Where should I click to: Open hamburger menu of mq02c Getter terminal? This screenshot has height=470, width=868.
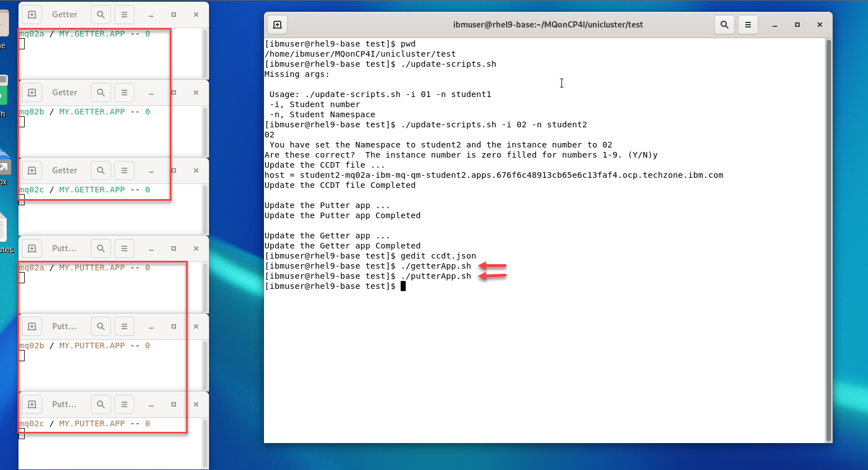coord(124,171)
